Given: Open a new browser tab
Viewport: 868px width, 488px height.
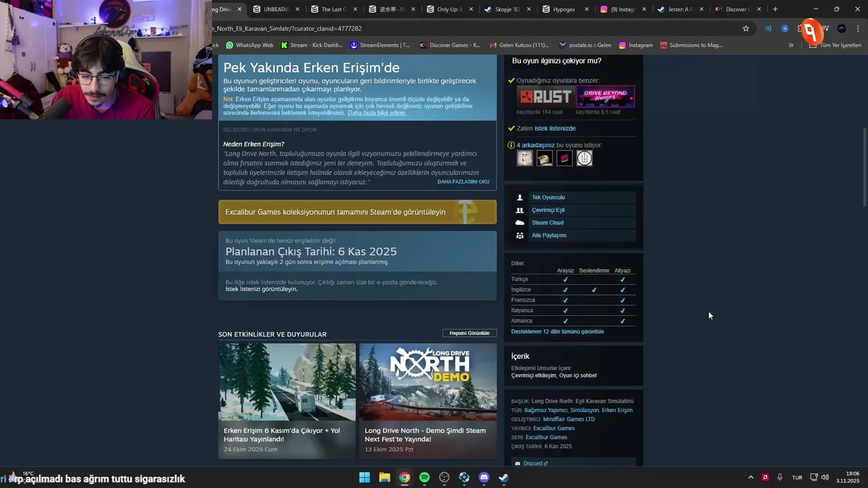Looking at the screenshot, I should (775, 9).
